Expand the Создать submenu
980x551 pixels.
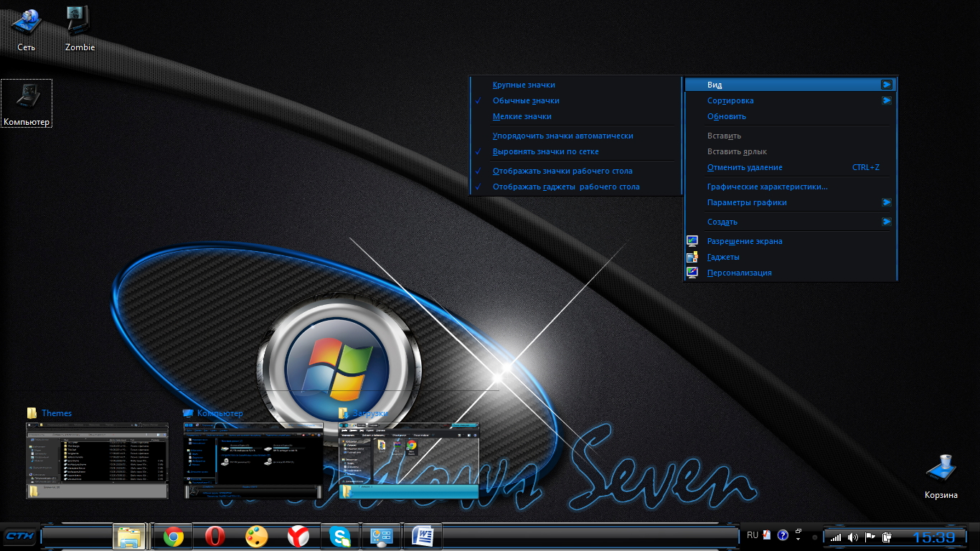[722, 222]
